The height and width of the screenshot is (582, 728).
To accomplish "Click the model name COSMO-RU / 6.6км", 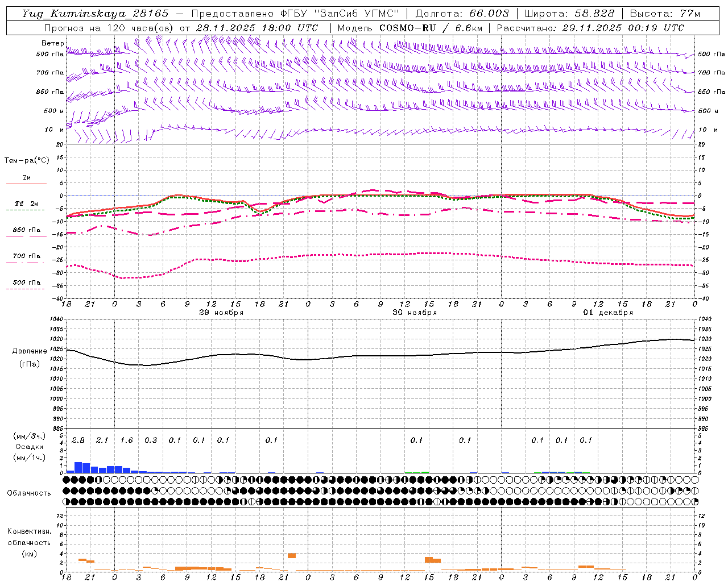I will 431,28.
